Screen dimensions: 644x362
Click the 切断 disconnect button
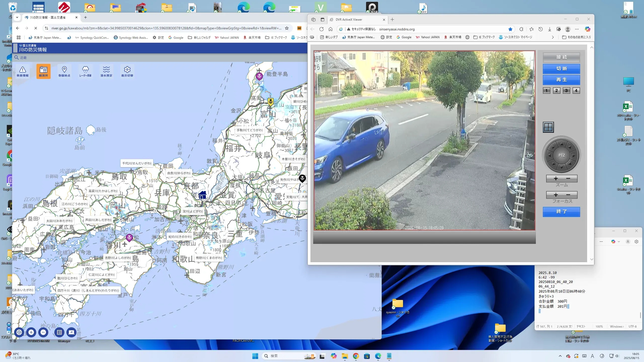[561, 69]
